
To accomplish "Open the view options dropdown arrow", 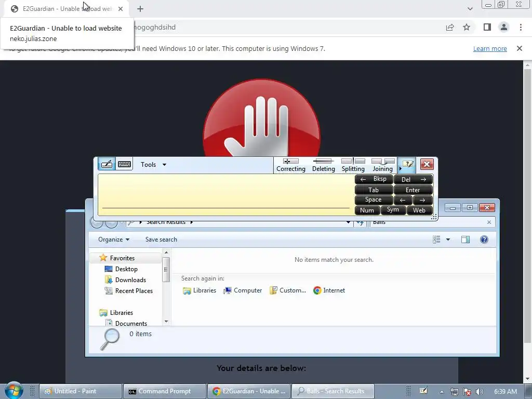I will (448, 240).
